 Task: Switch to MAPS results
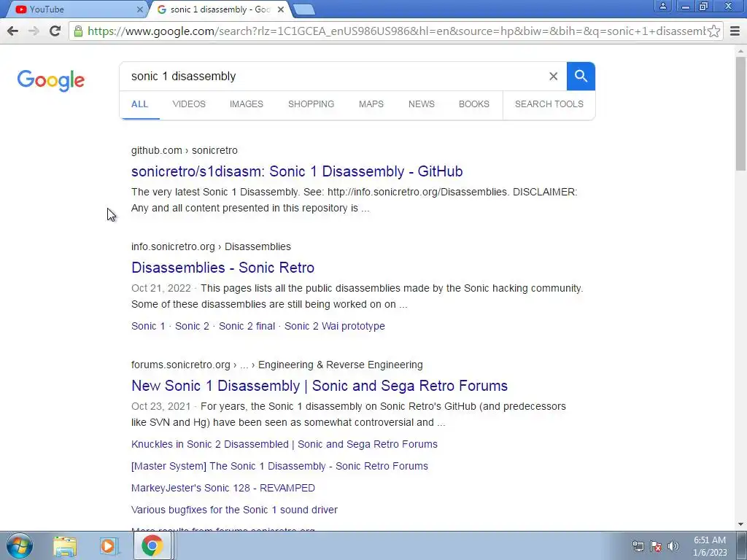coord(371,104)
